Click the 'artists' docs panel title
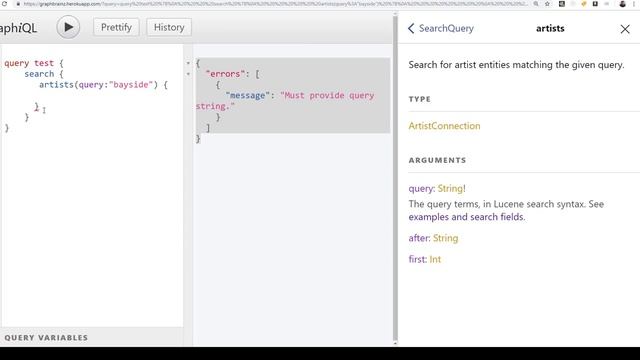This screenshot has width=640, height=360. 550,28
